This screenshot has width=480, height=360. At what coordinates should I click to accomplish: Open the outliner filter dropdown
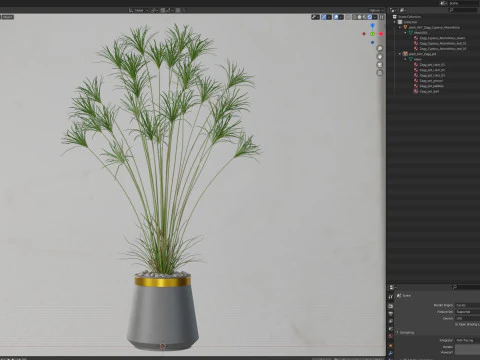(x=403, y=10)
